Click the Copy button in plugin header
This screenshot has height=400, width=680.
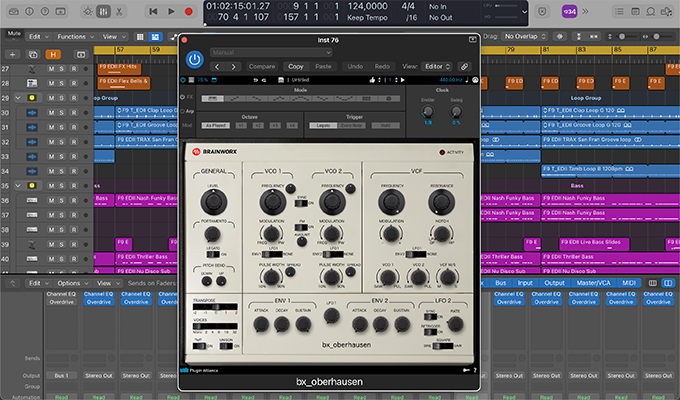pos(296,67)
